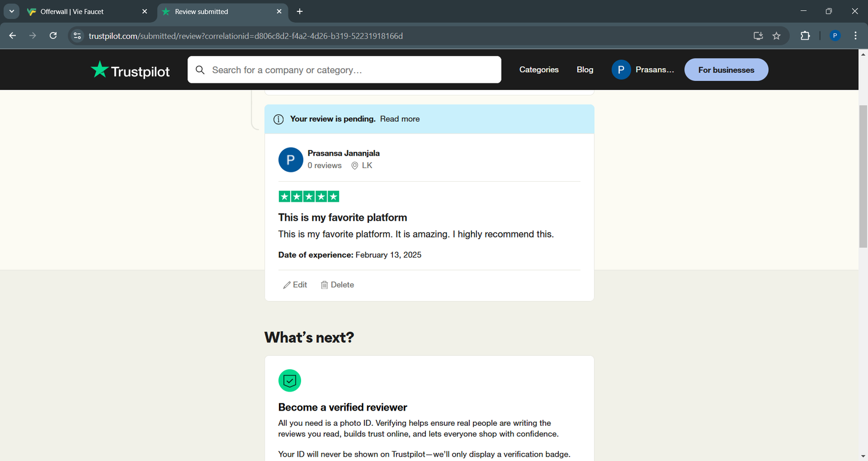Restore down the browser window

tap(828, 11)
